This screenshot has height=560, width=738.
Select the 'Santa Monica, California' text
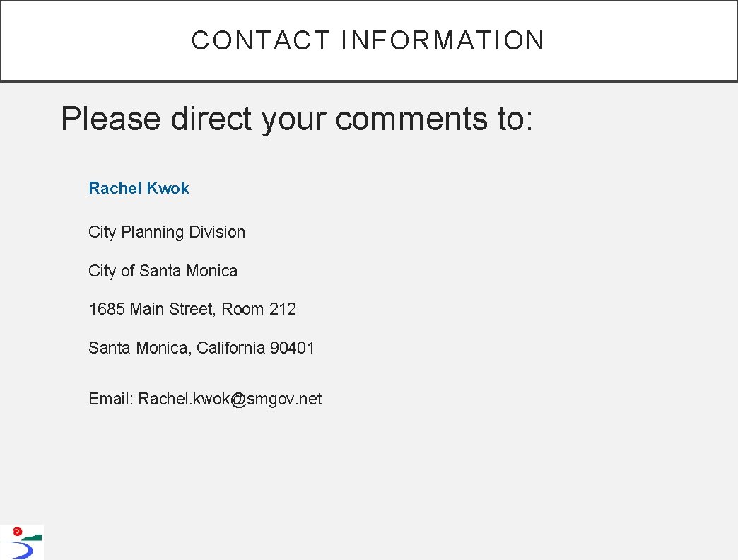pyautogui.click(x=177, y=349)
